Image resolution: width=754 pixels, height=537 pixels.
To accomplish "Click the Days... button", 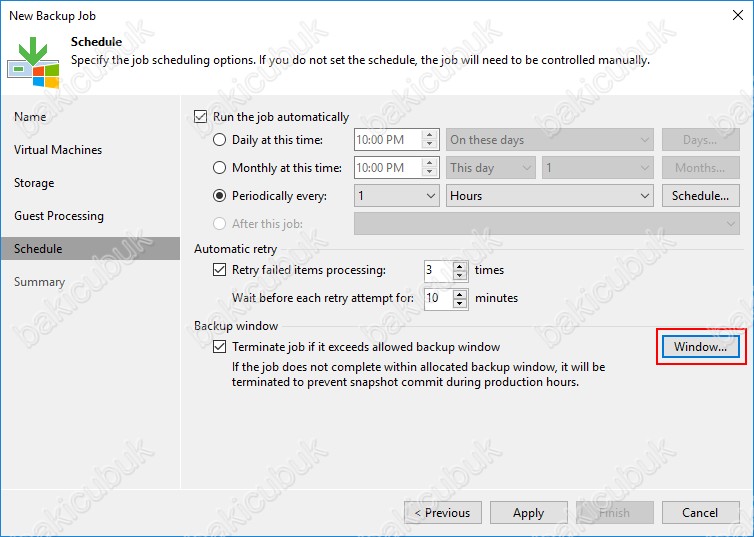I will pyautogui.click(x=701, y=140).
